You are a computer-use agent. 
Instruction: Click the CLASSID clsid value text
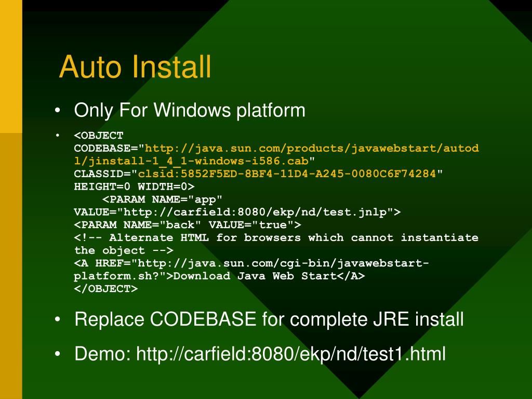pos(287,174)
